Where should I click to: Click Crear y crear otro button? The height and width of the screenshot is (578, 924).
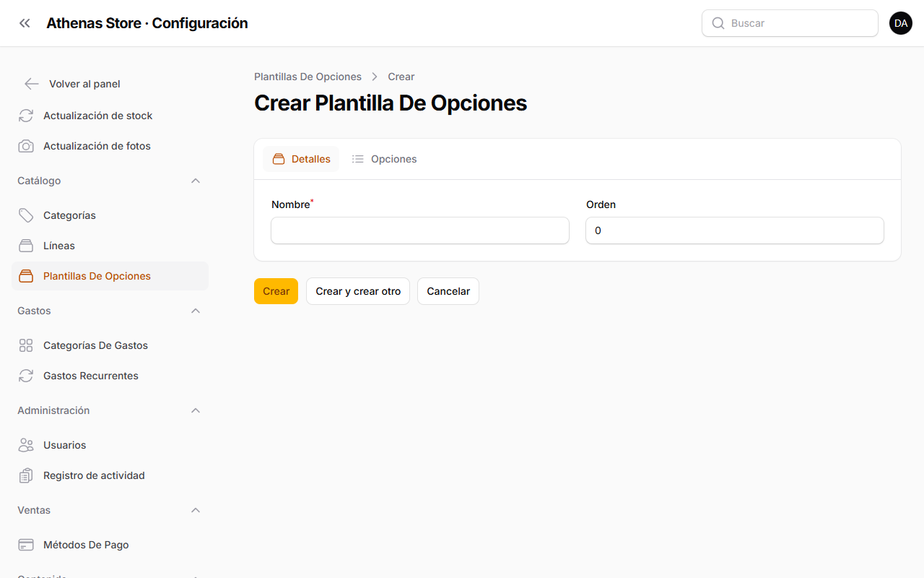click(x=358, y=291)
